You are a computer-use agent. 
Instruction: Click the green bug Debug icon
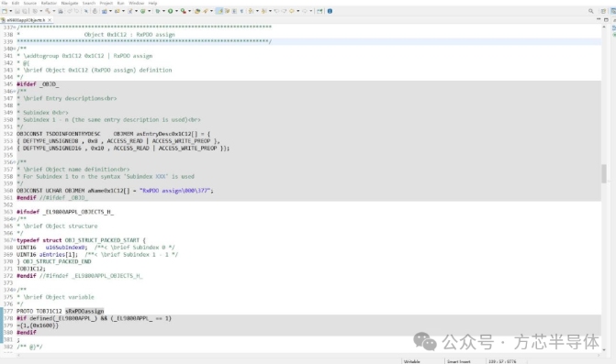pyautogui.click(x=158, y=11)
